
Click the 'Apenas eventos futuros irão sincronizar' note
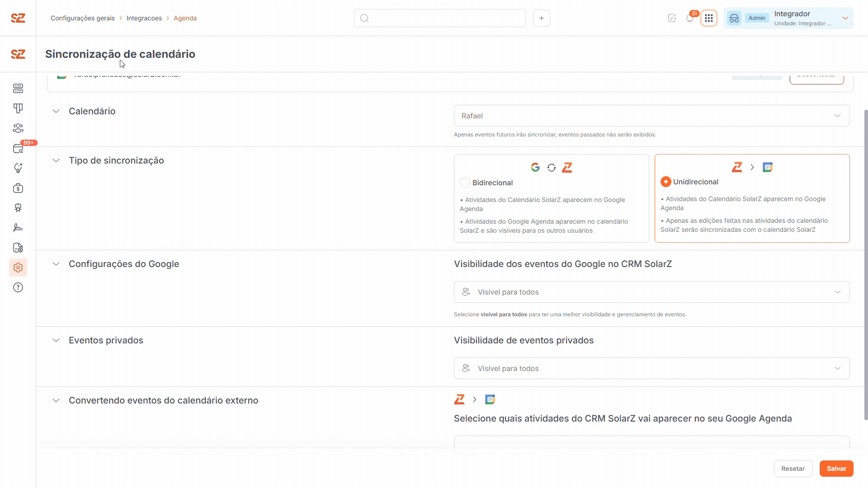(x=555, y=135)
